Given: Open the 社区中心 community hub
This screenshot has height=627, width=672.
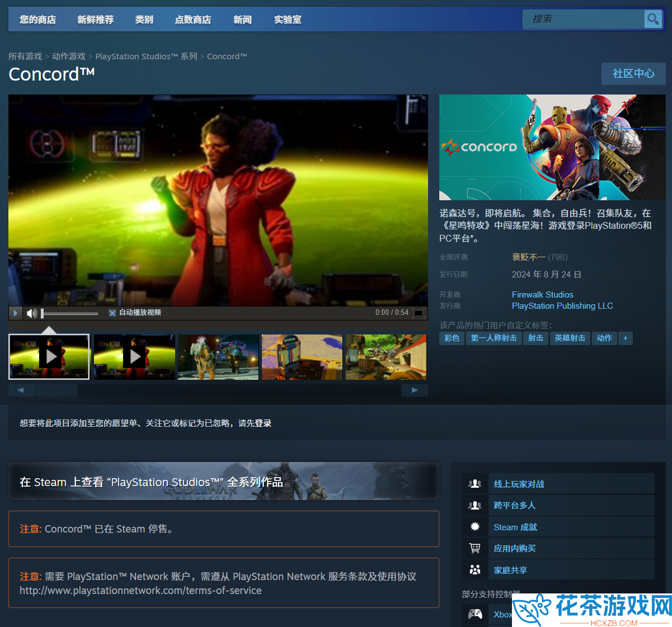Looking at the screenshot, I should 633,73.
